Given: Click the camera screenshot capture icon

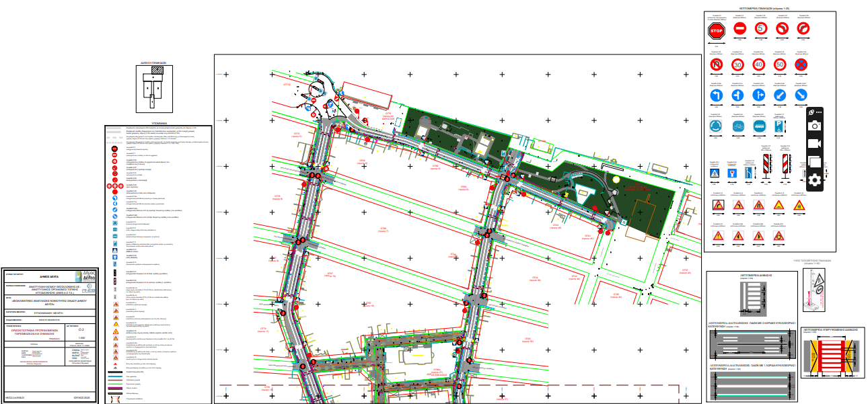Looking at the screenshot, I should click(x=815, y=126).
